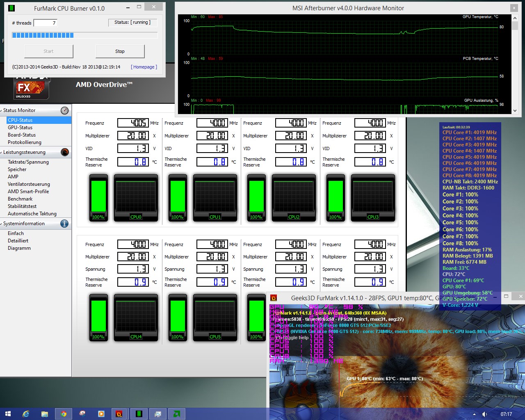This screenshot has width=525, height=420.
Task: Open File Explorer from the taskbar
Action: point(45,414)
